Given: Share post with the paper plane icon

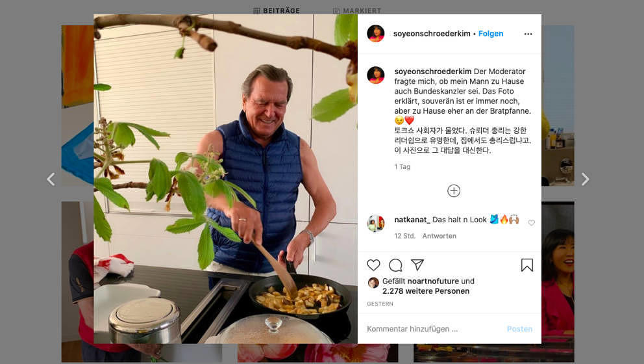Looking at the screenshot, I should (417, 265).
